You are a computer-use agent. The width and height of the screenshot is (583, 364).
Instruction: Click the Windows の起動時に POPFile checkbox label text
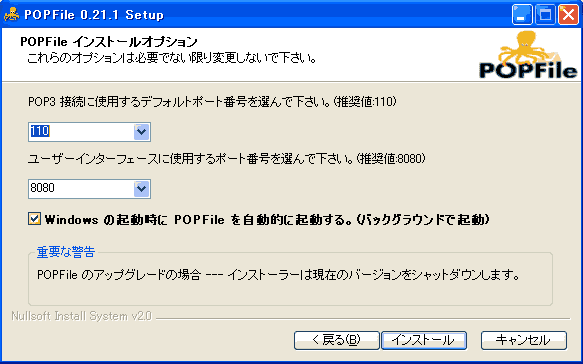(267, 219)
